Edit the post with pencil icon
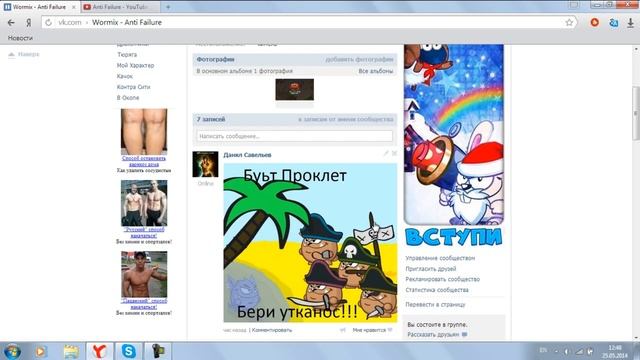The image size is (640, 360). [386, 153]
